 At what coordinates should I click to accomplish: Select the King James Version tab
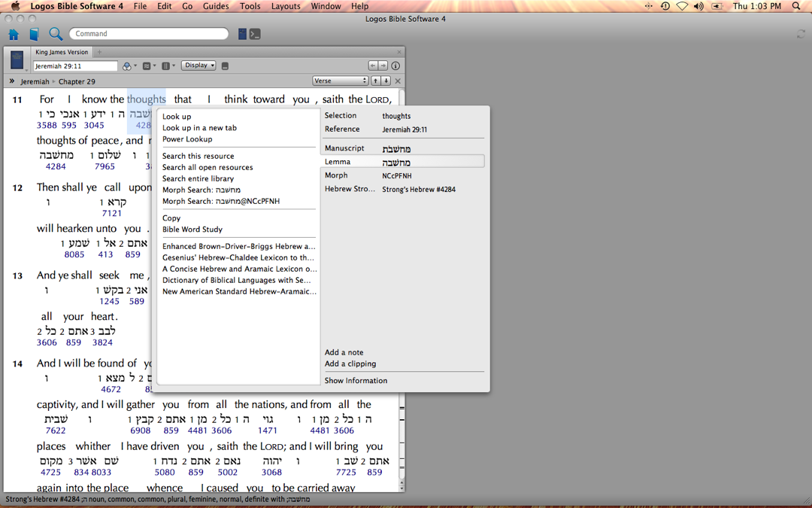click(x=62, y=52)
